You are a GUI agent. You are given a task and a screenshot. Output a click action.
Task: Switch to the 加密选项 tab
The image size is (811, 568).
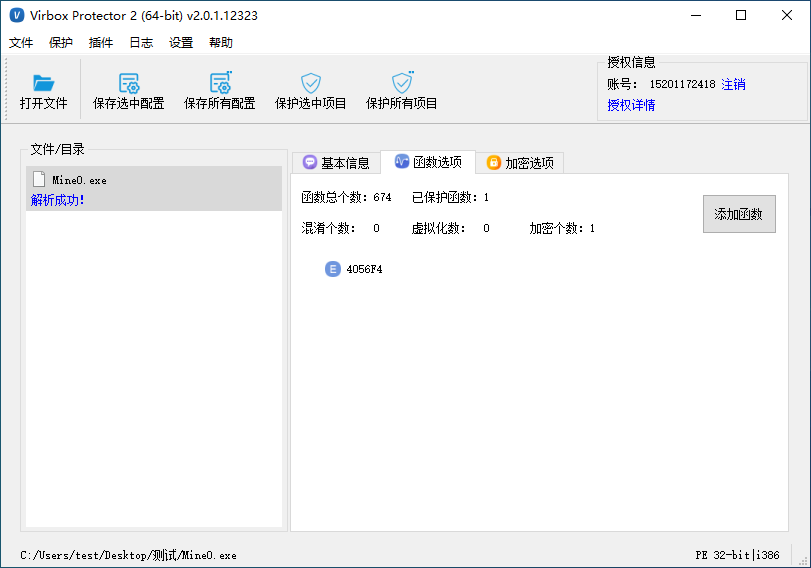[x=520, y=163]
